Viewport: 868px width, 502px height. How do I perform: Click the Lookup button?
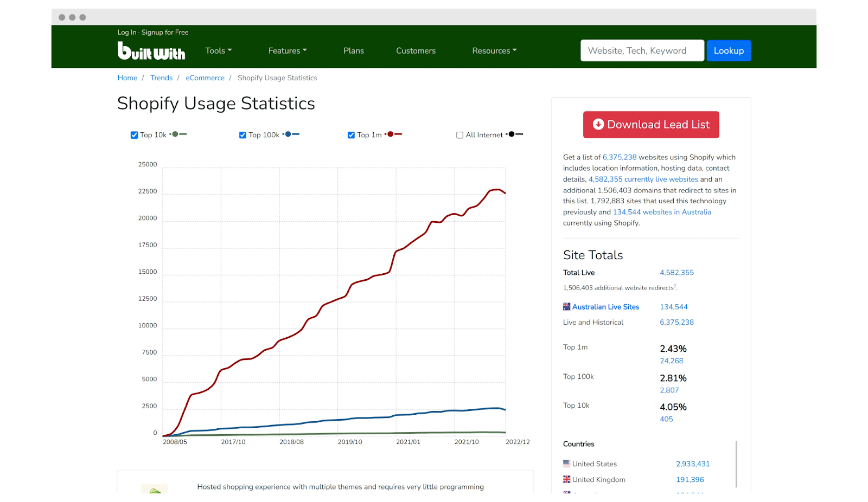pyautogui.click(x=729, y=50)
